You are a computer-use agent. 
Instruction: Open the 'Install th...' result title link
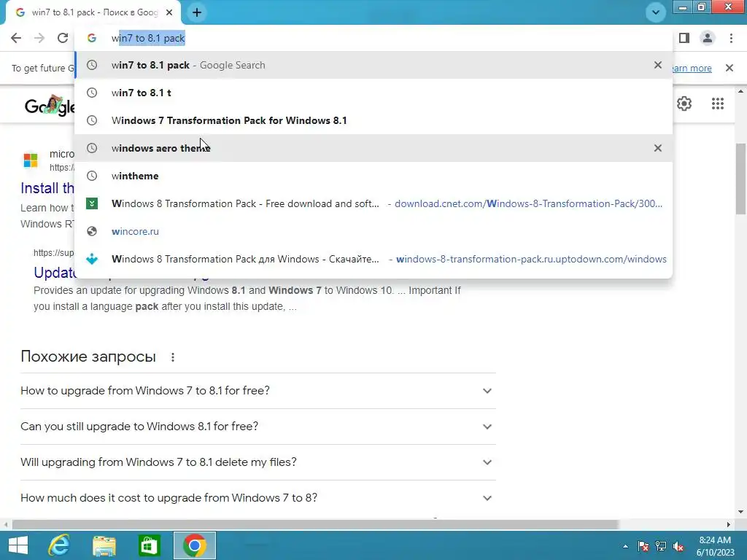click(47, 188)
